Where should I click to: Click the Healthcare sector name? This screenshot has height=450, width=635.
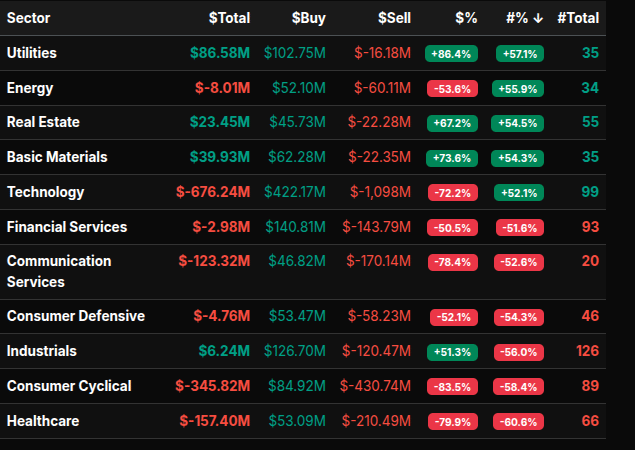pos(43,421)
